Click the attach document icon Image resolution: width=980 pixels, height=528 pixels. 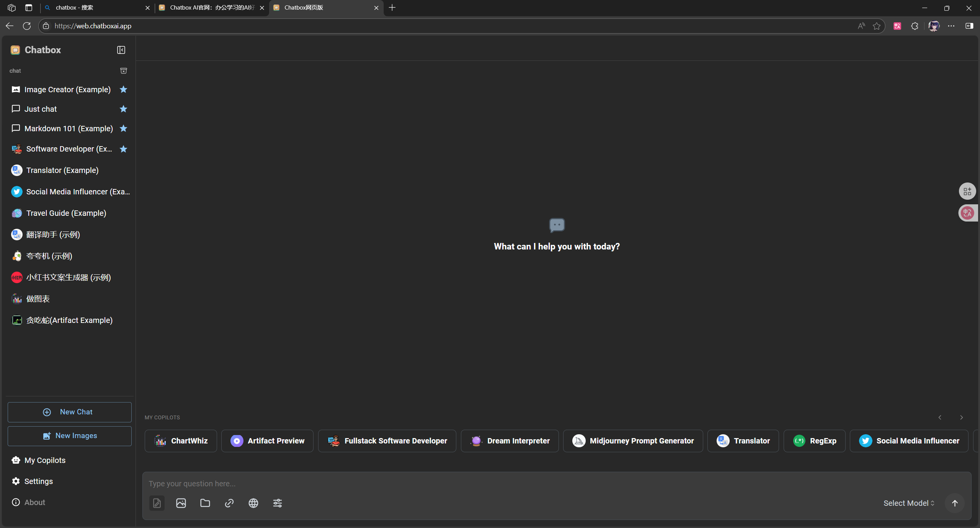pyautogui.click(x=157, y=503)
